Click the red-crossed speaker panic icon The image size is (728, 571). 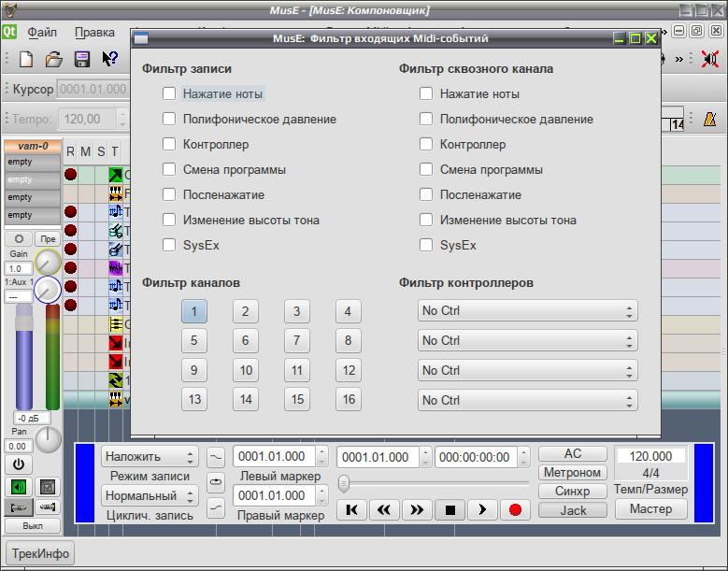[710, 59]
